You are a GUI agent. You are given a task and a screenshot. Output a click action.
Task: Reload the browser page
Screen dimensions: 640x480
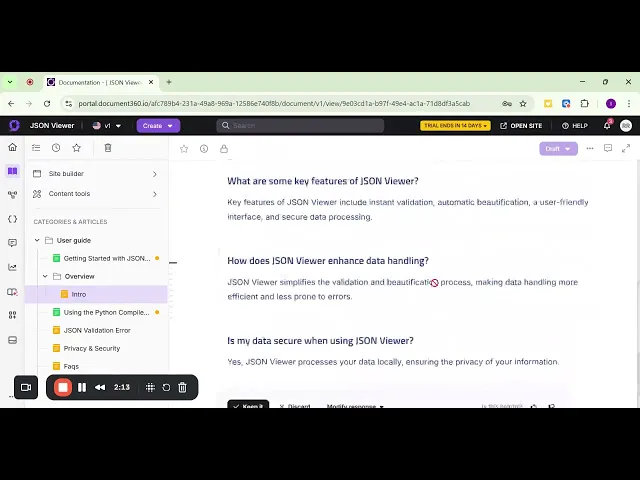pos(47,104)
